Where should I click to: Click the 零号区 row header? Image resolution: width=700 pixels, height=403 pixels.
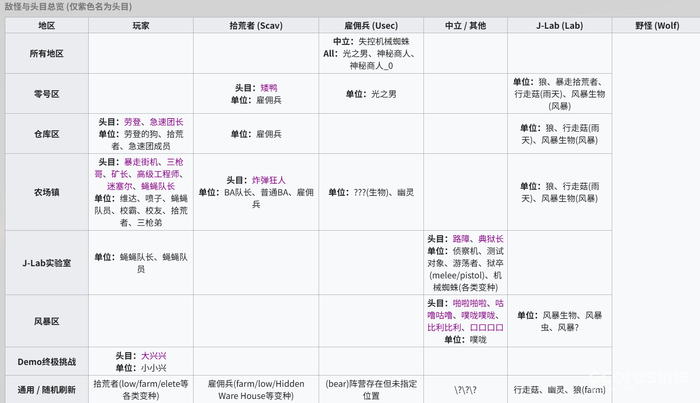[46, 94]
